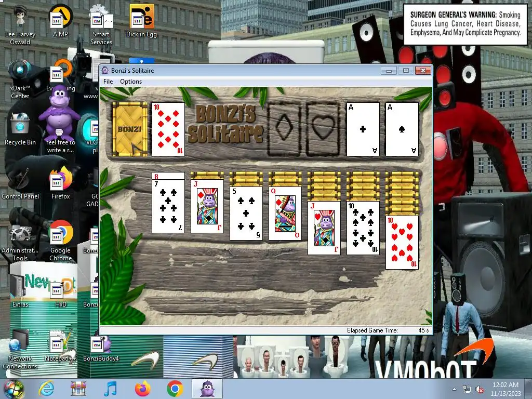Open the Notepad++ desktop shortcut
Image resolution: width=532 pixels, height=399 pixels.
(60, 345)
